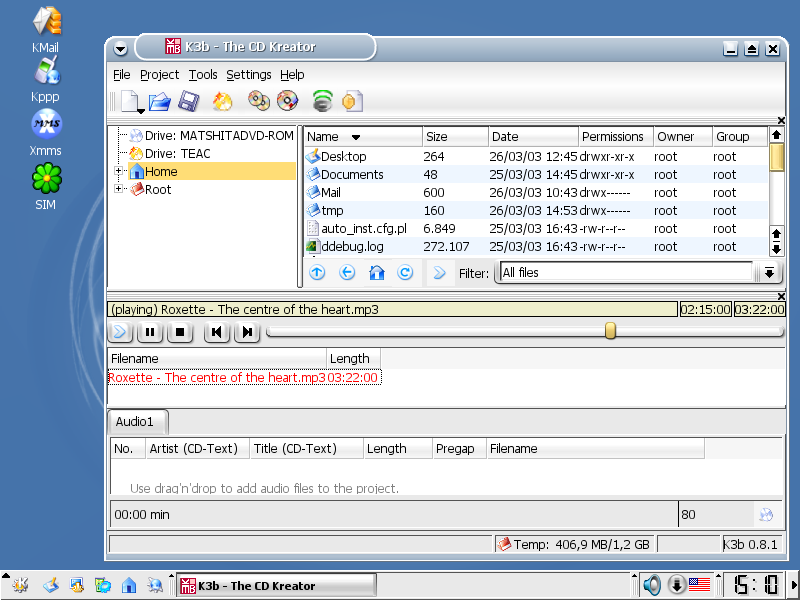Image resolution: width=800 pixels, height=600 pixels.
Task: Click the US flag keyboard layout icon
Action: (x=699, y=585)
